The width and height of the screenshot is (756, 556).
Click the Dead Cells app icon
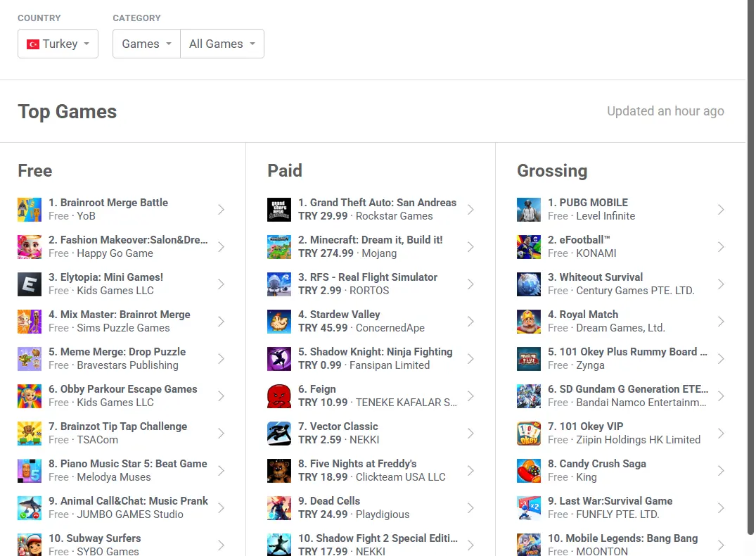[279, 508]
